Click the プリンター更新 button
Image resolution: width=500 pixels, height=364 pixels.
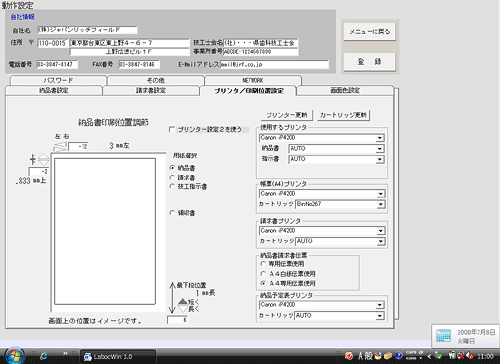[287, 115]
